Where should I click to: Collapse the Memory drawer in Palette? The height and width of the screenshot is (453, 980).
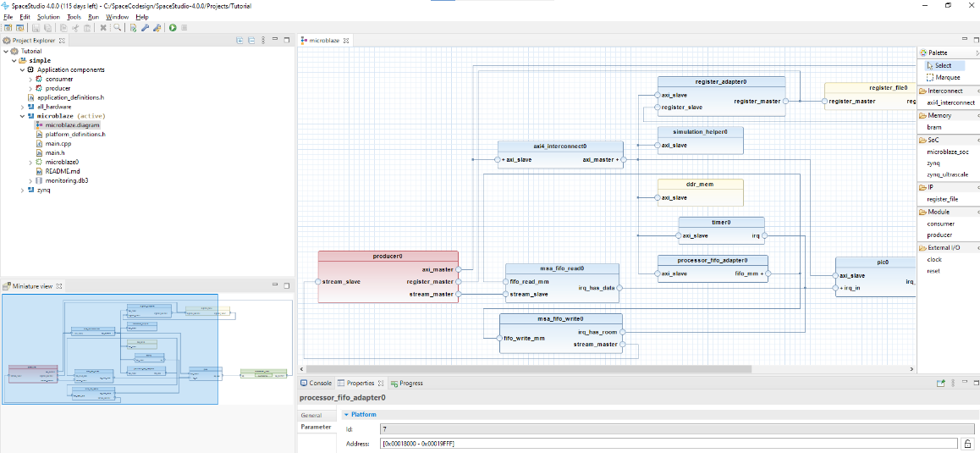tap(939, 115)
